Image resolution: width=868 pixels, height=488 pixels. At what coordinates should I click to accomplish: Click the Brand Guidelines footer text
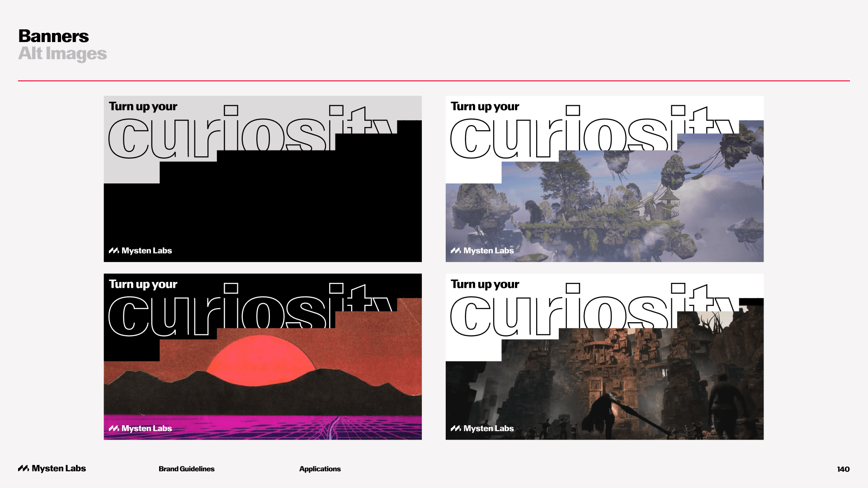186,469
